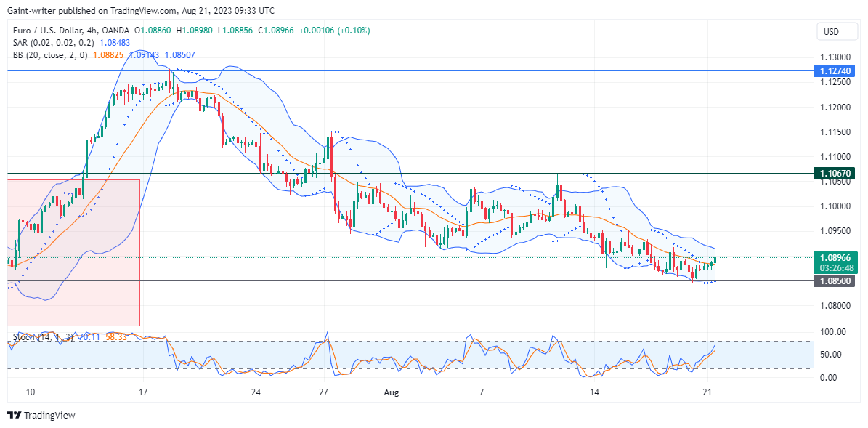Click the 10 date label on time axis
This screenshot has height=428, width=868.
[x=31, y=392]
